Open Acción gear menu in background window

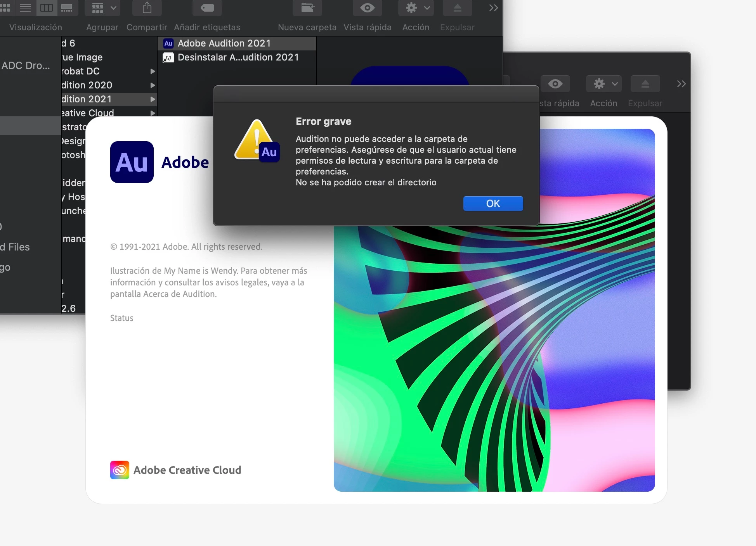603,84
